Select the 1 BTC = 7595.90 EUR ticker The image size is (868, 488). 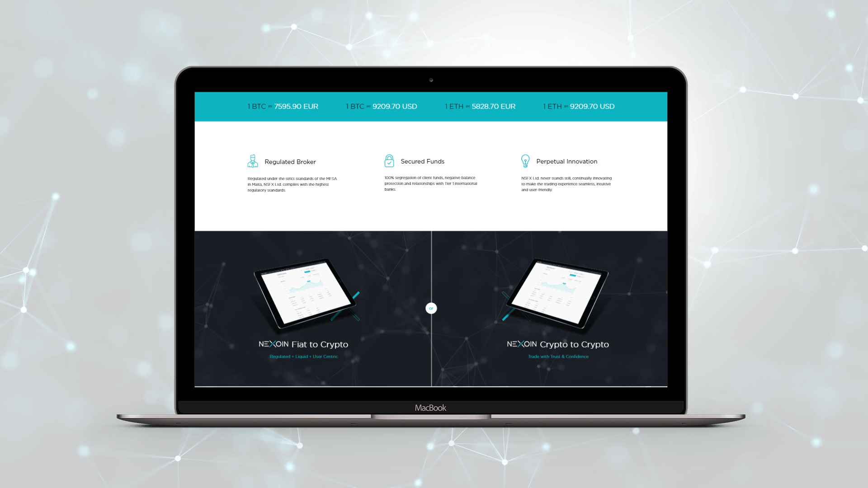(x=282, y=106)
